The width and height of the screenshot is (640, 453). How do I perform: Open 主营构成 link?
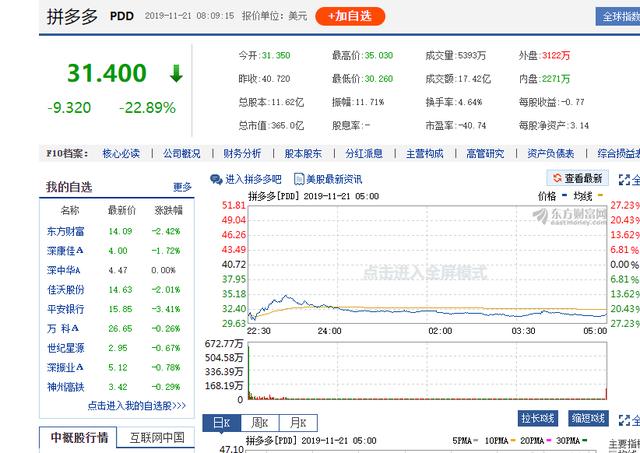[424, 153]
